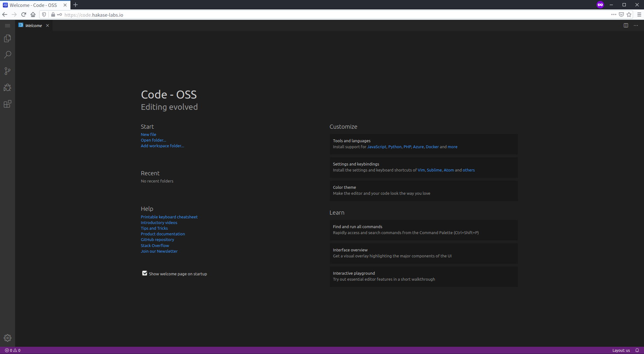Install Atom keybindings

(449, 170)
